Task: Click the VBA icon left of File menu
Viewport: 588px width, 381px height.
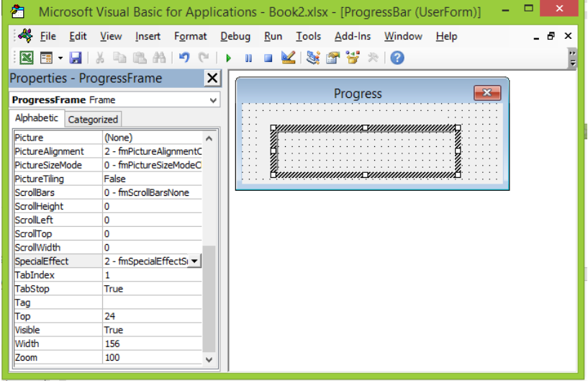Action: tap(25, 36)
